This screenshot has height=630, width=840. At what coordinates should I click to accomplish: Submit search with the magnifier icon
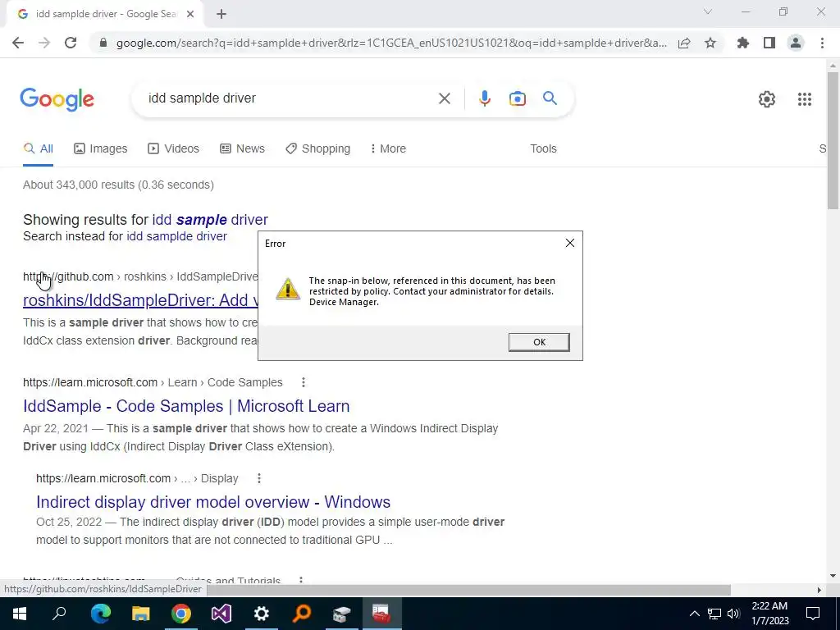point(550,98)
